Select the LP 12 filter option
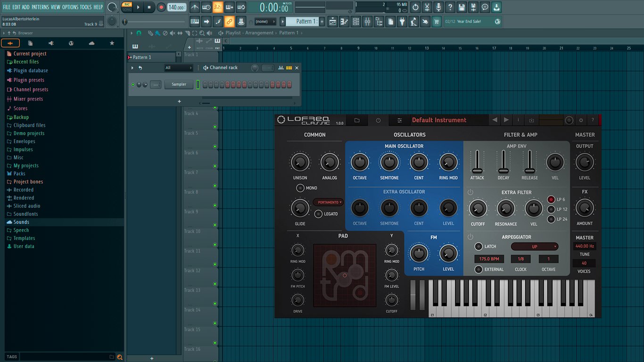Image resolution: width=644 pixels, height=362 pixels. (551, 209)
